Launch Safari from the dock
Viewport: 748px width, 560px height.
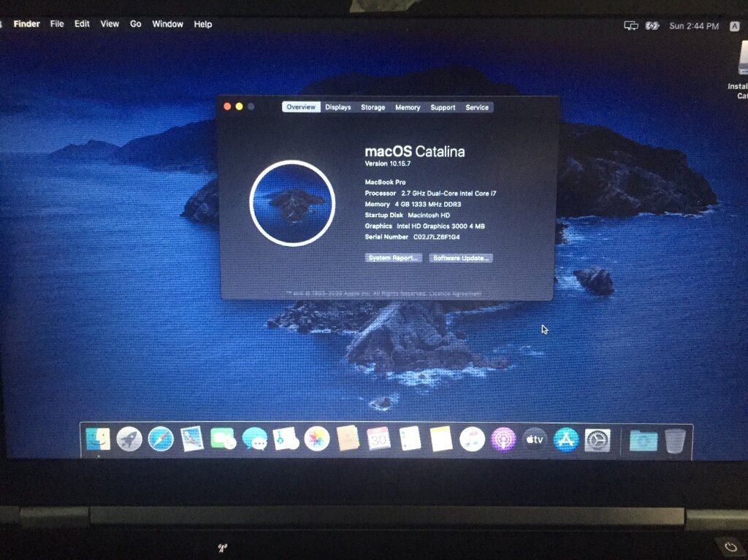click(x=161, y=440)
